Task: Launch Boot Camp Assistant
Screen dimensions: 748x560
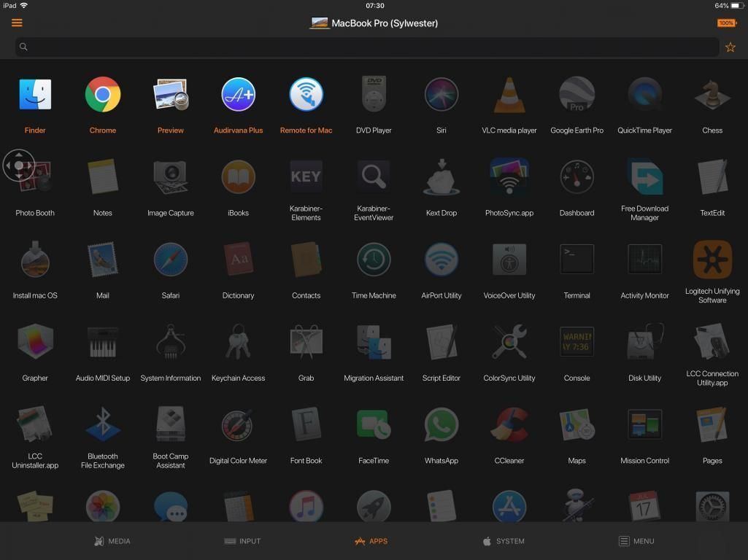Action: (170, 424)
